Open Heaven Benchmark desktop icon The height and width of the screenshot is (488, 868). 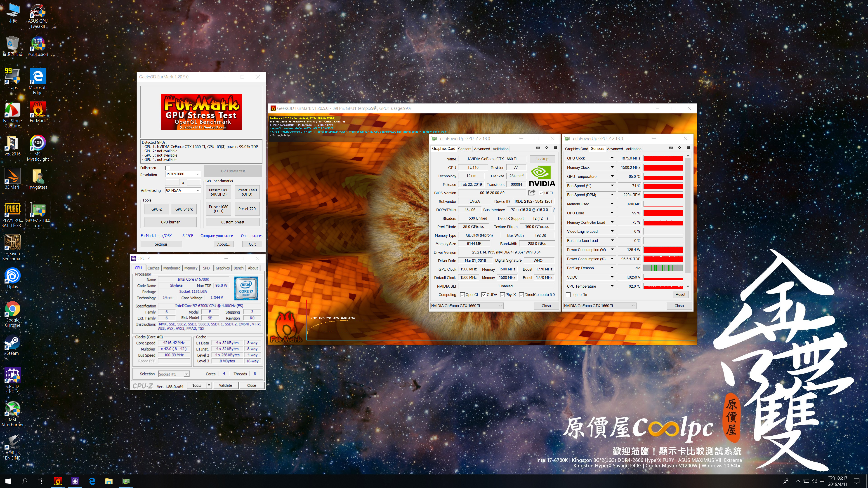pyautogui.click(x=12, y=248)
